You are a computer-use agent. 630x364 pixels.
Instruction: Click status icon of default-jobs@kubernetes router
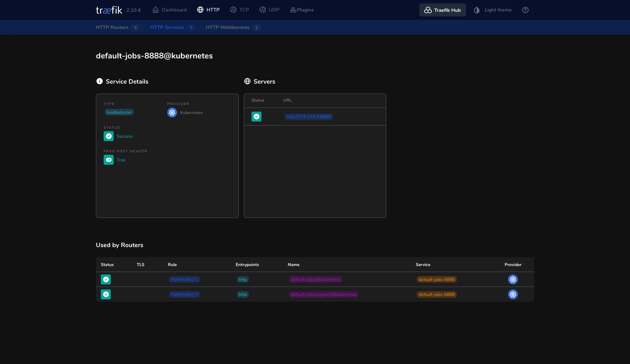106,279
